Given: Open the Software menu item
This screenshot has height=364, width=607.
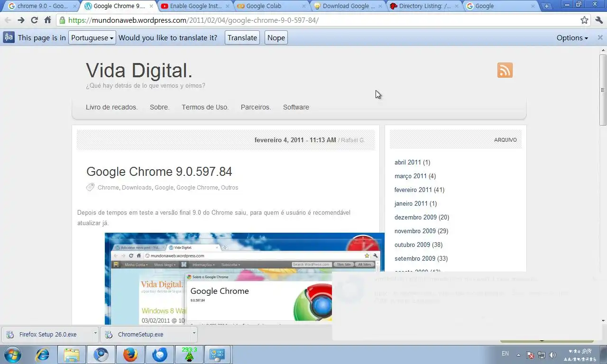Looking at the screenshot, I should [296, 107].
